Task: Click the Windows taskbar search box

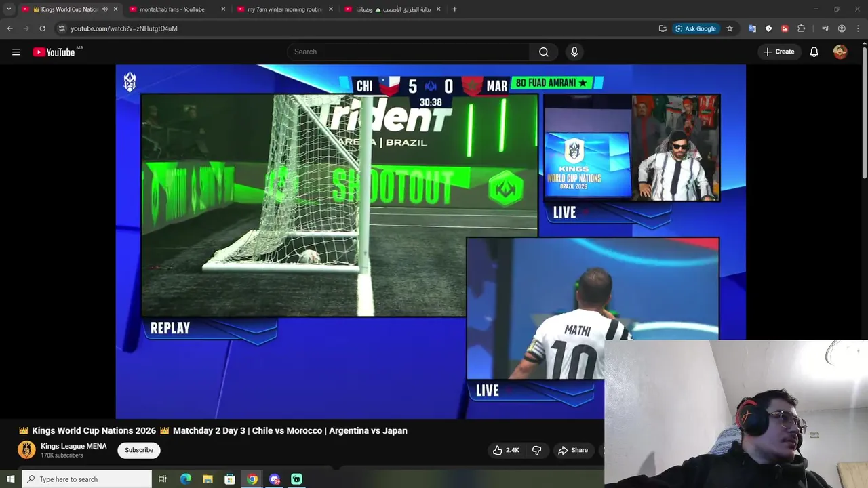Action: (x=87, y=479)
